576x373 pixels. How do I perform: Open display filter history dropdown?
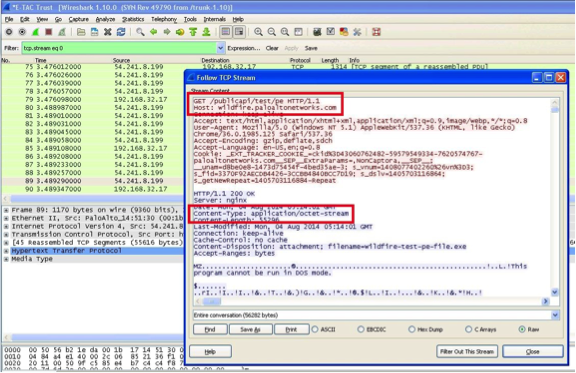pyautogui.click(x=220, y=48)
